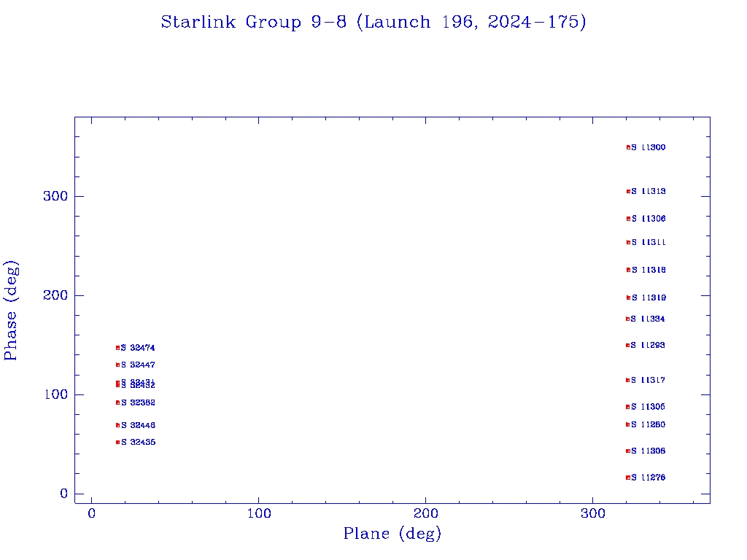Select the "S 32447" data label
This screenshot has width=747, height=560.
click(x=138, y=365)
